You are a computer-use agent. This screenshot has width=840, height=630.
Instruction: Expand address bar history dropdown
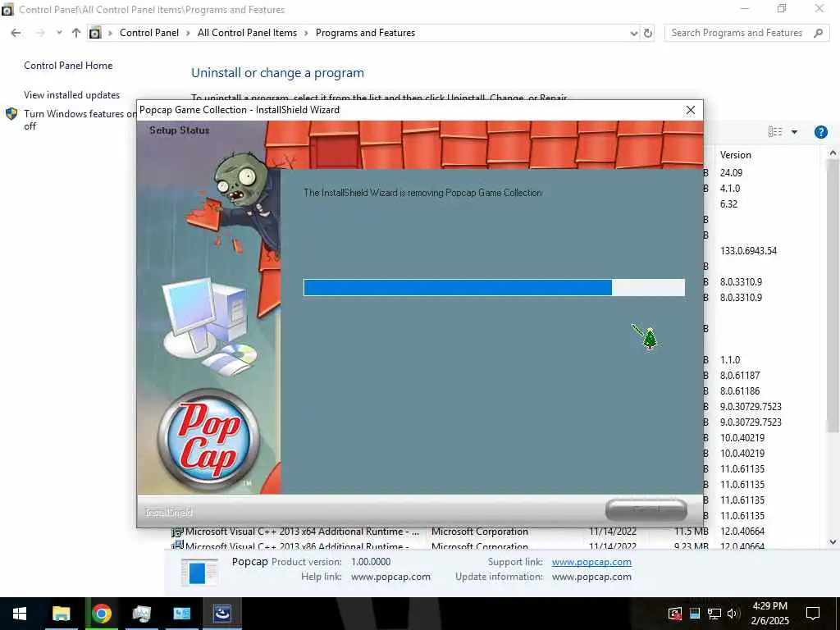click(x=634, y=33)
